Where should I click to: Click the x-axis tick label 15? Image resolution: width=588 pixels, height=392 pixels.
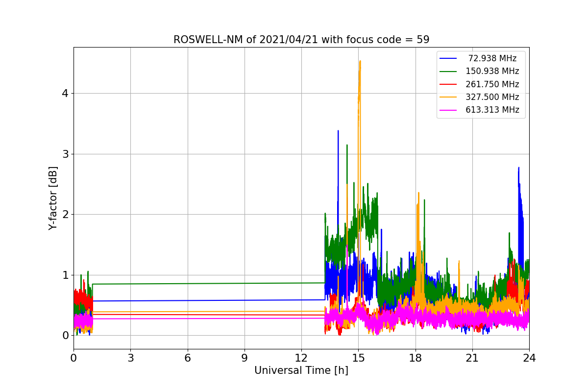[358, 358]
